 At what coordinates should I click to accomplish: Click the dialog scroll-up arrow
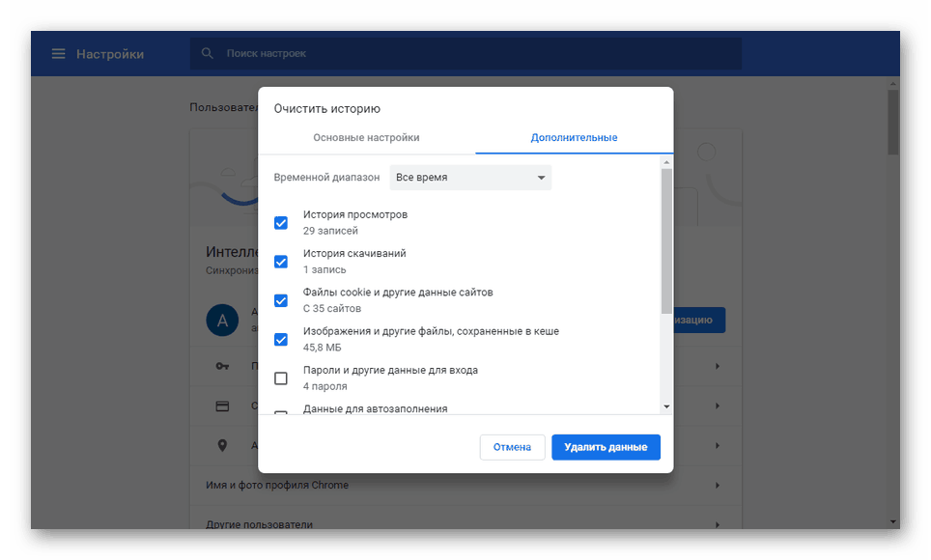click(x=666, y=162)
